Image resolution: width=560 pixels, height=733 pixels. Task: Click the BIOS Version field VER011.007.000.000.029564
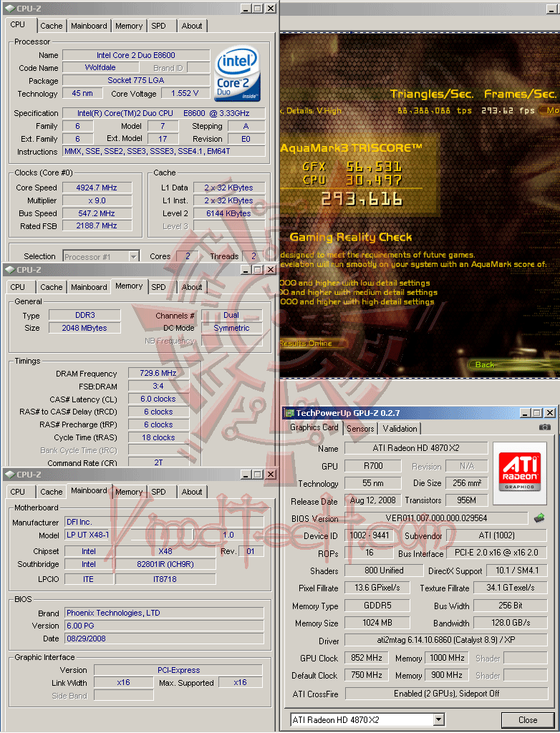point(436,518)
